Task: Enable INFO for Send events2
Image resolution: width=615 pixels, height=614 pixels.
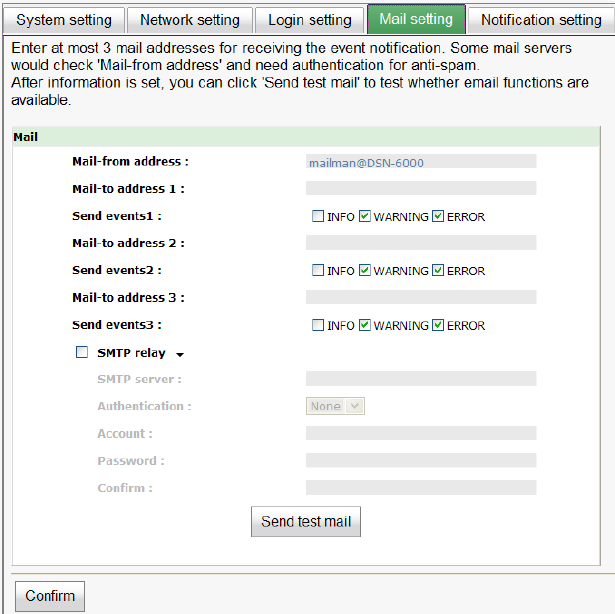Action: 318,270
